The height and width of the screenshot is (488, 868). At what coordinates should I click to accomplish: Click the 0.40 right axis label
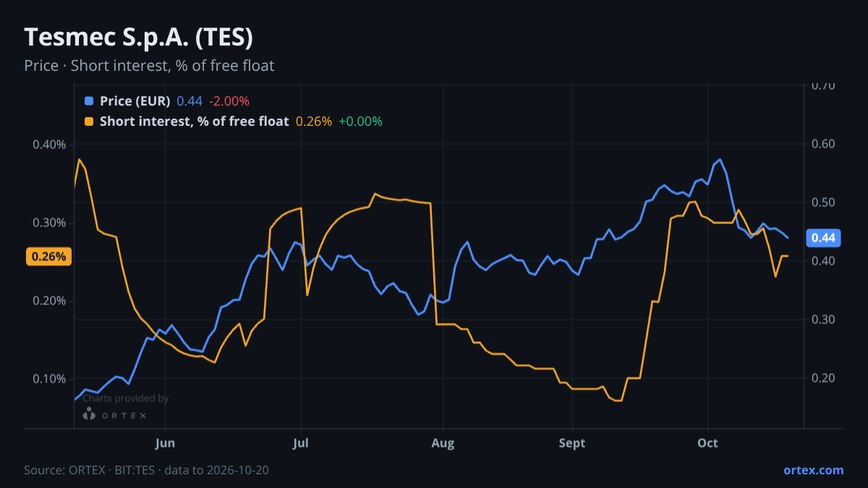click(x=823, y=261)
